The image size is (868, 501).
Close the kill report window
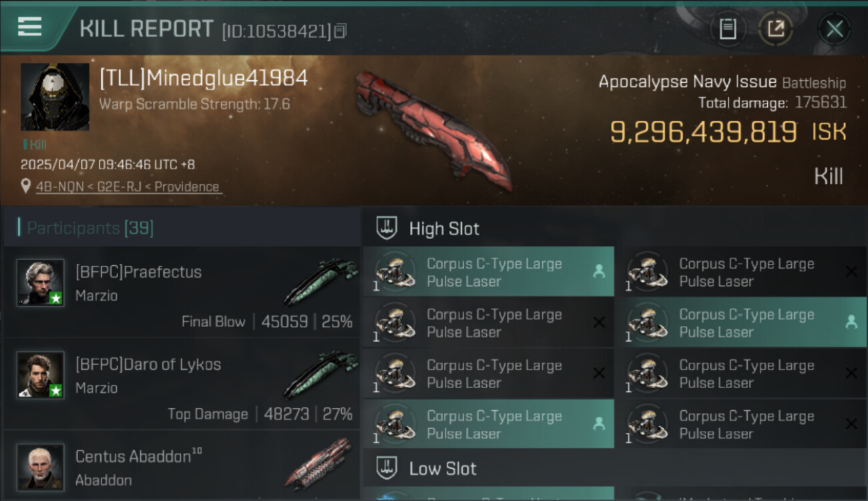pos(835,29)
